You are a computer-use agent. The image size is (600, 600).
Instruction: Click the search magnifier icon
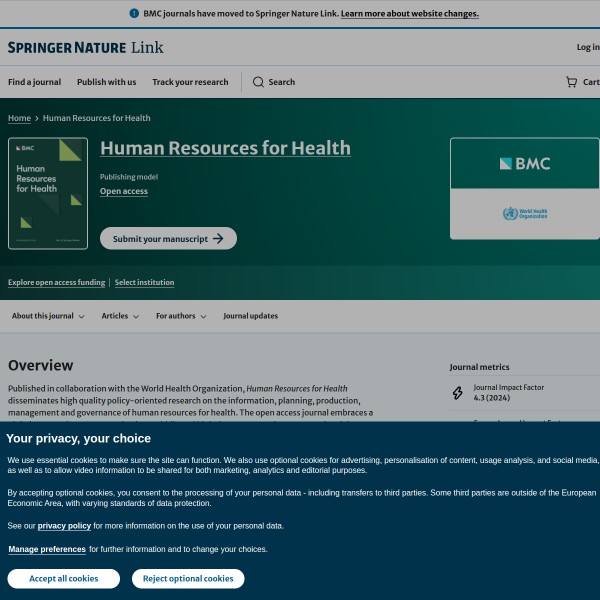click(x=258, y=82)
